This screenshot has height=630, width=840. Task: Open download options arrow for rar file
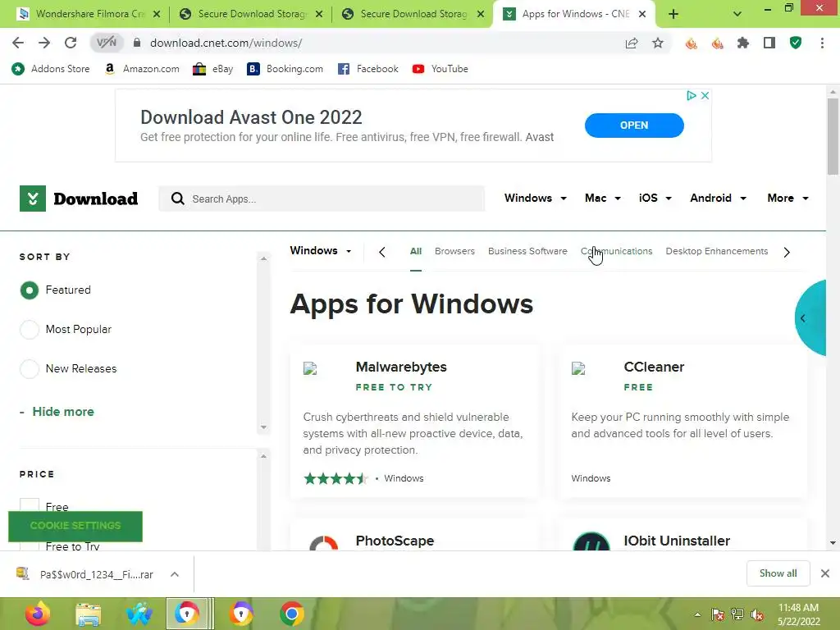[175, 574]
